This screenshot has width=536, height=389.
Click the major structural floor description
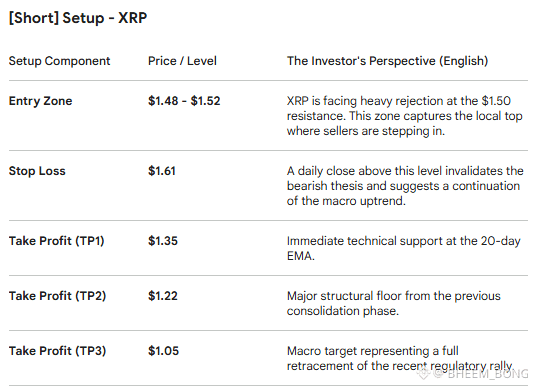(393, 304)
